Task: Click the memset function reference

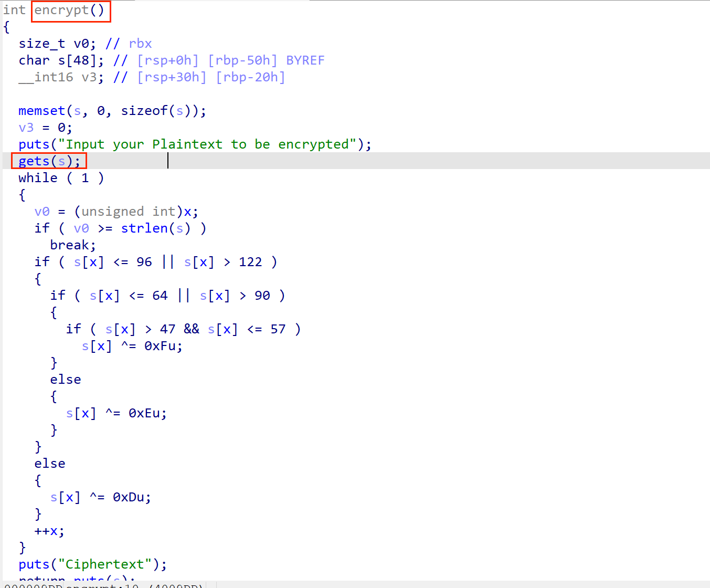Action: 41,110
